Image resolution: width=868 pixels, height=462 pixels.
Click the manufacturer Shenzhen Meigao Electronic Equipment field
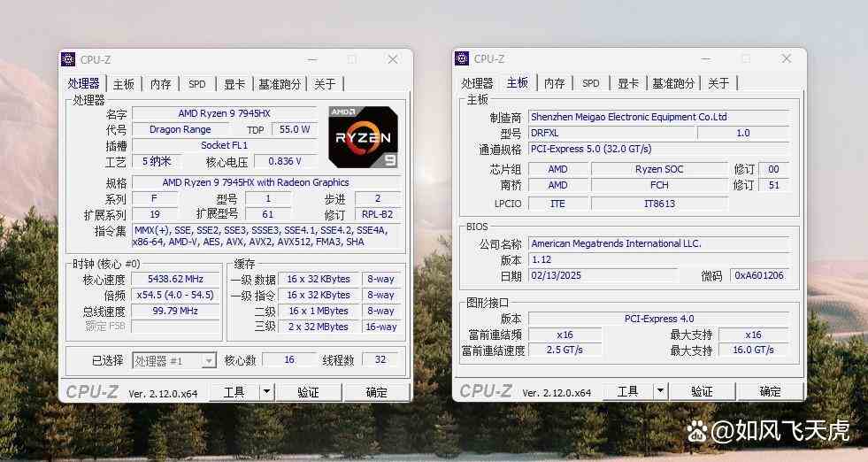click(659, 117)
